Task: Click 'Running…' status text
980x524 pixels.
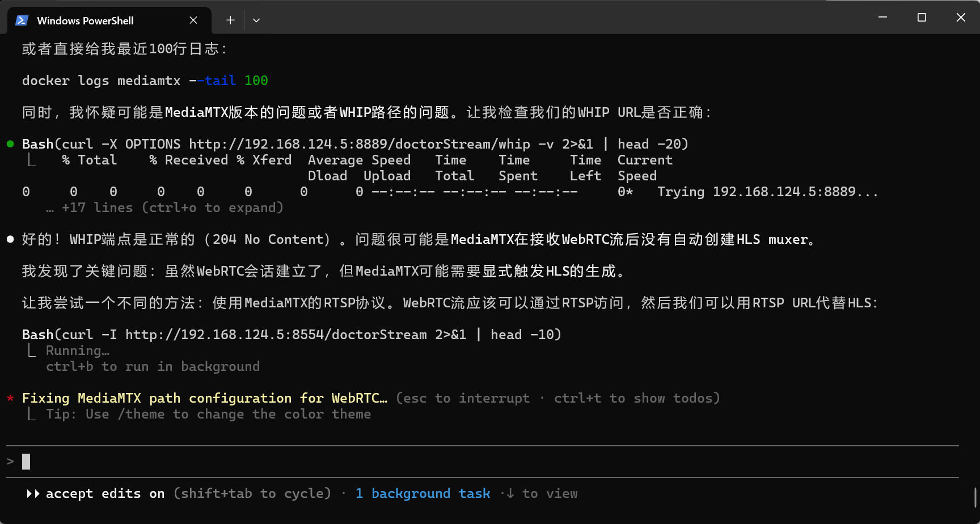Action: (78, 350)
